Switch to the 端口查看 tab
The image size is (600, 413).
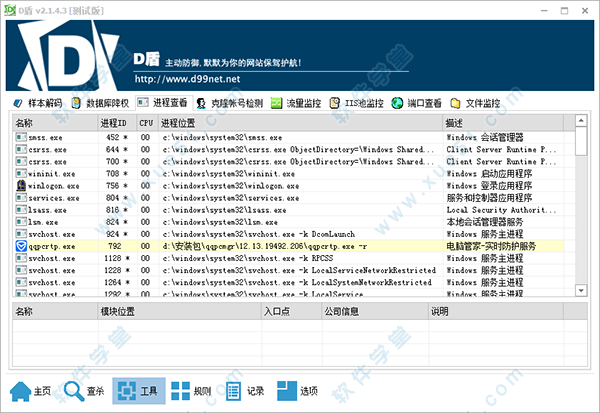[x=417, y=103]
